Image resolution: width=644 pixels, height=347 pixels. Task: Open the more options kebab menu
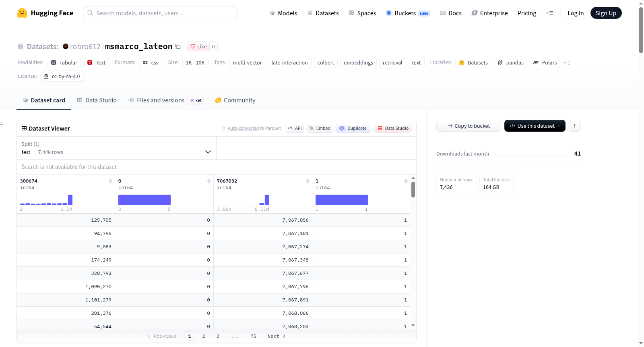[574, 126]
